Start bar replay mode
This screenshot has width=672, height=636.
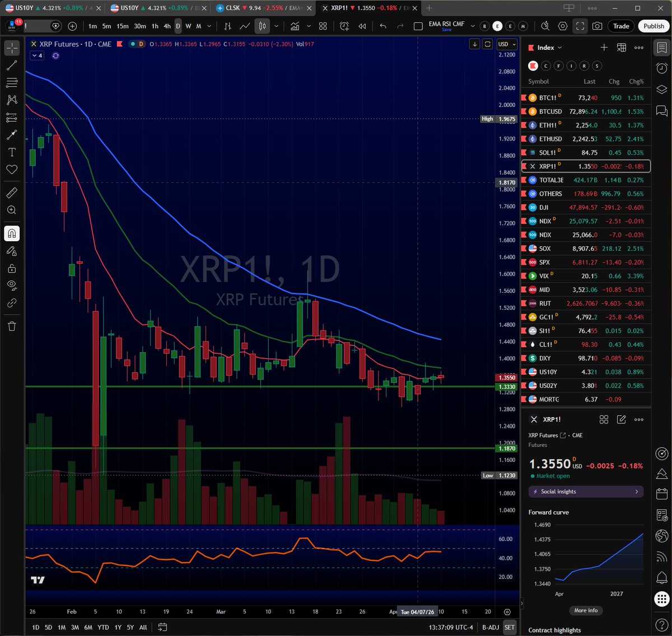point(362,26)
